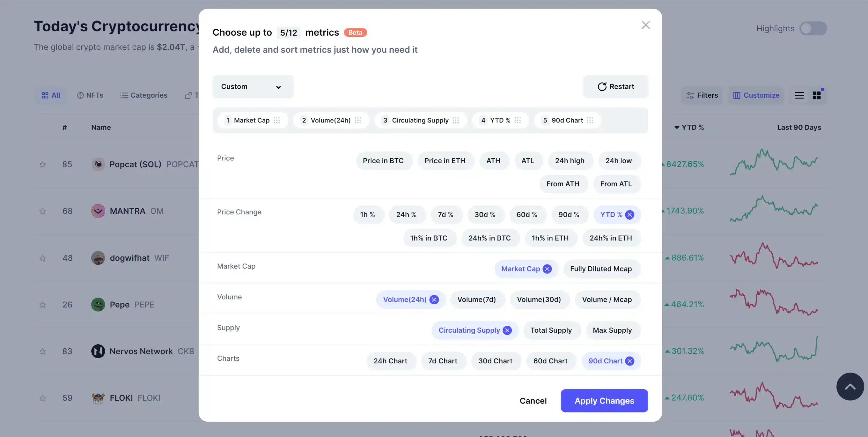This screenshot has width=868, height=437.
Task: Select the Fully Diluted Mcap option
Action: pos(601,268)
